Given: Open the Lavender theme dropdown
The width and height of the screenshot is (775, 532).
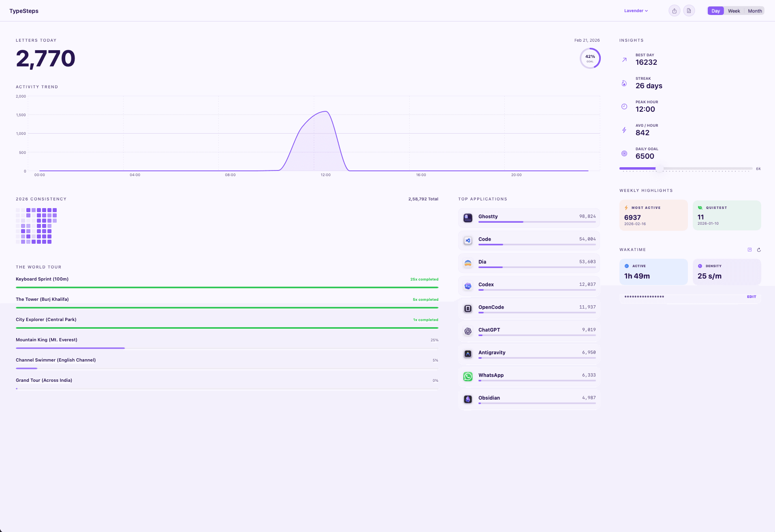Looking at the screenshot, I should (636, 11).
